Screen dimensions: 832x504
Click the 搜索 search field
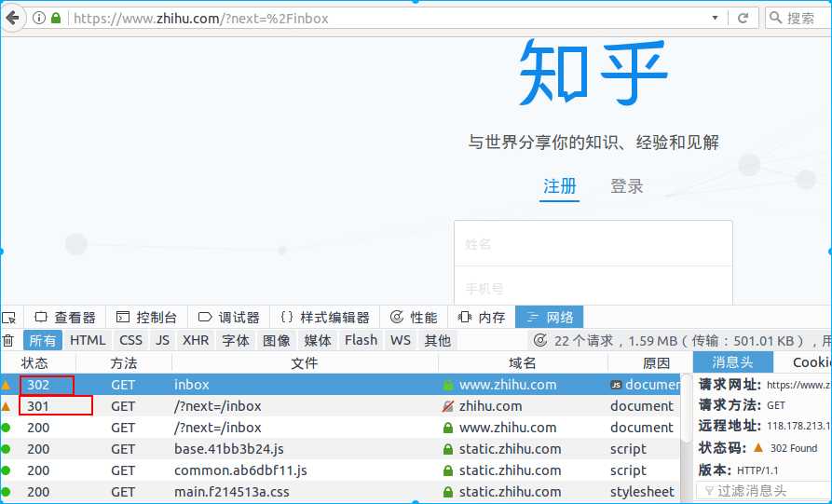(799, 18)
